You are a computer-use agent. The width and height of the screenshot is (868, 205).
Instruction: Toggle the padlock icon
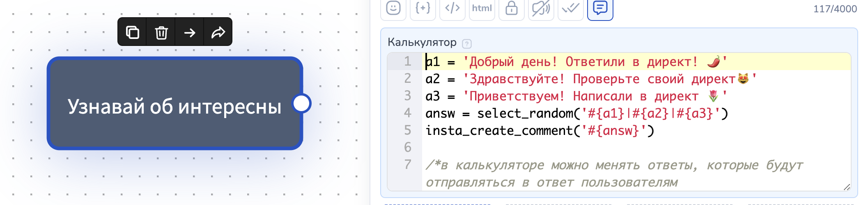511,8
